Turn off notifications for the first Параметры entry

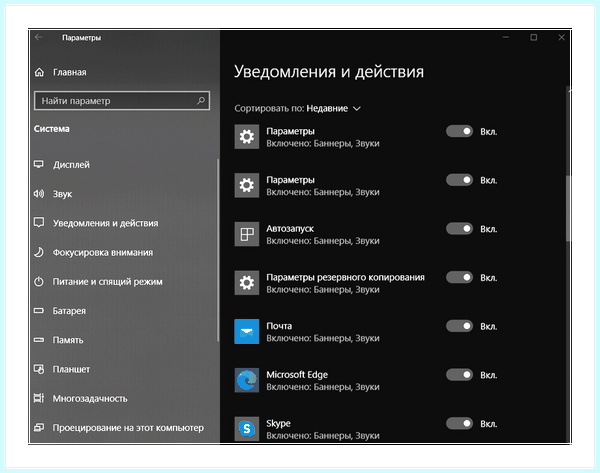pyautogui.click(x=460, y=131)
